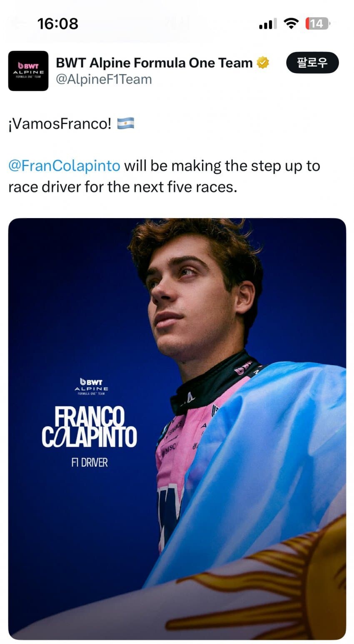
Task: Tap the BWT Alpine logo inside the photo
Action: click(x=91, y=386)
